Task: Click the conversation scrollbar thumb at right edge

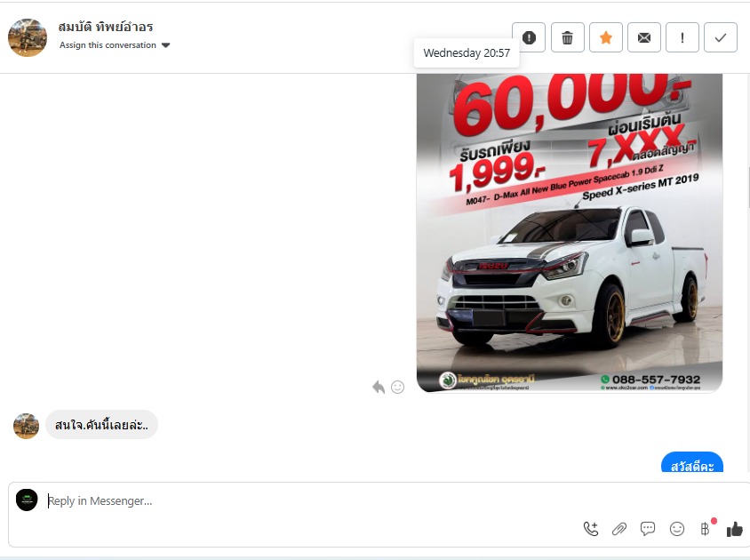Action: [x=747, y=188]
